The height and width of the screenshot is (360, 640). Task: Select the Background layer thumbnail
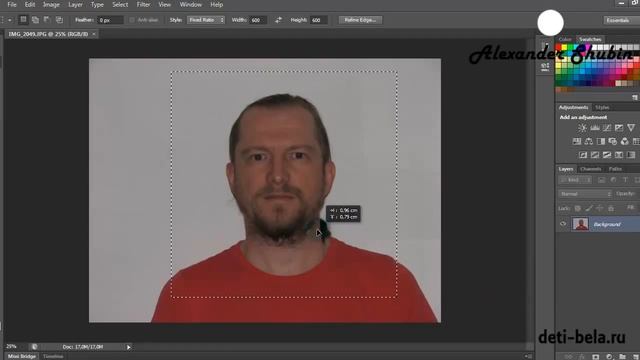[580, 224]
